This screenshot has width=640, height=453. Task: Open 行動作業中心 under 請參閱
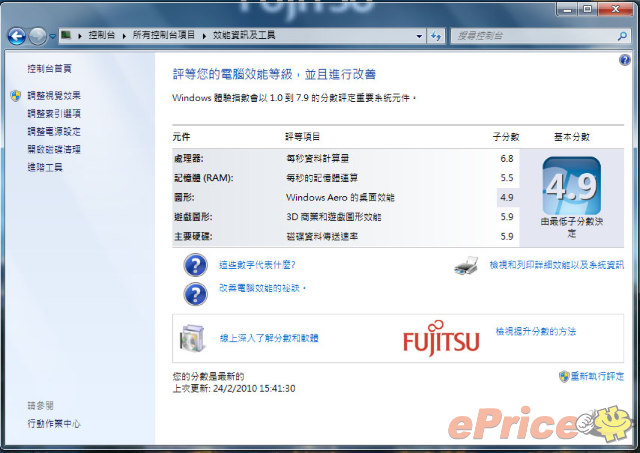(54, 424)
